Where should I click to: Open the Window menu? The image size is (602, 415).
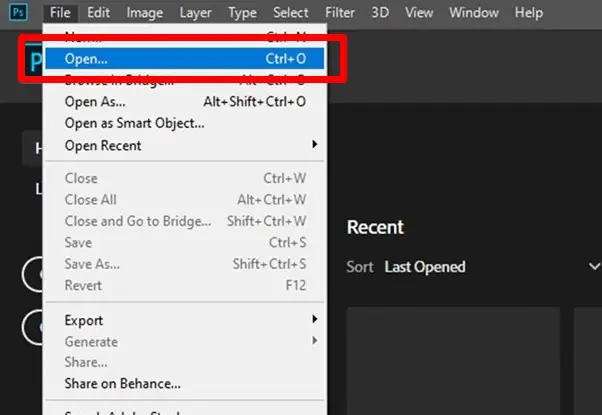click(x=474, y=13)
